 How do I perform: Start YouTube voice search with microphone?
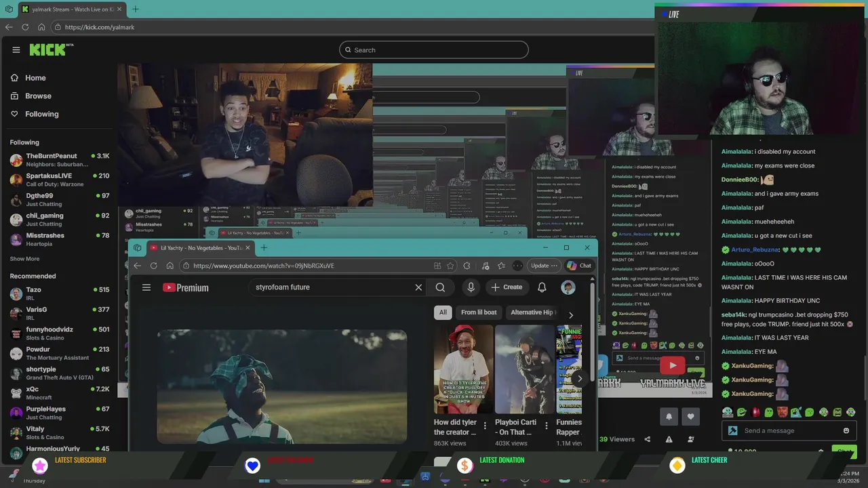pos(471,287)
